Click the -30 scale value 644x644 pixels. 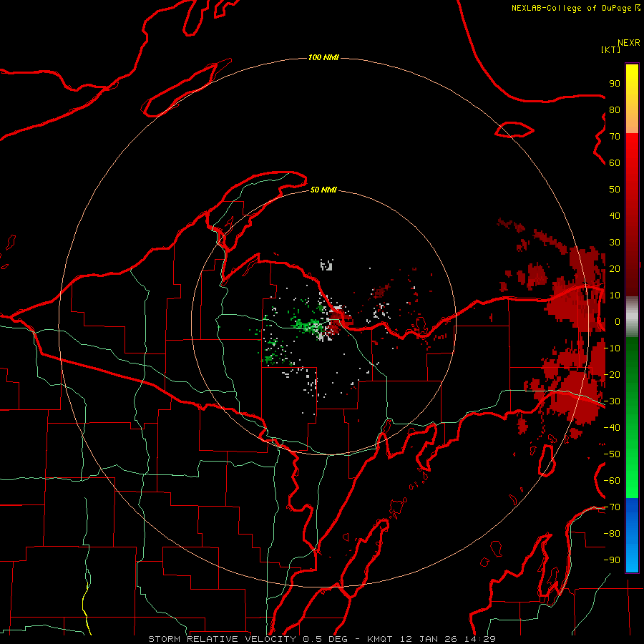pyautogui.click(x=612, y=401)
